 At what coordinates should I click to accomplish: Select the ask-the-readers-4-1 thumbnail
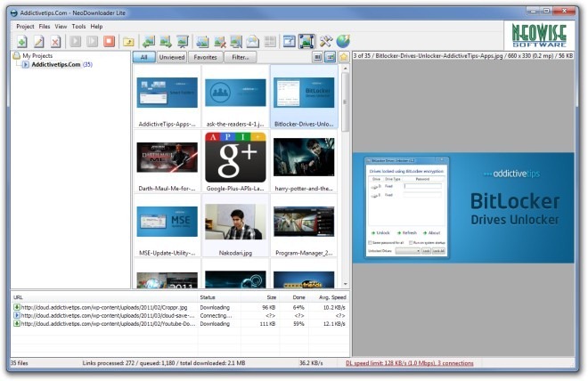(235, 97)
